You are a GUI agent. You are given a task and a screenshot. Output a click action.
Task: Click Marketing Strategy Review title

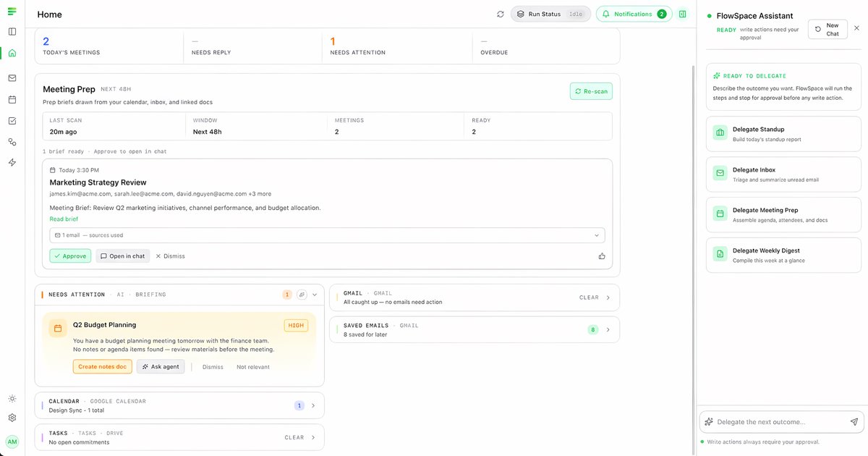point(98,182)
